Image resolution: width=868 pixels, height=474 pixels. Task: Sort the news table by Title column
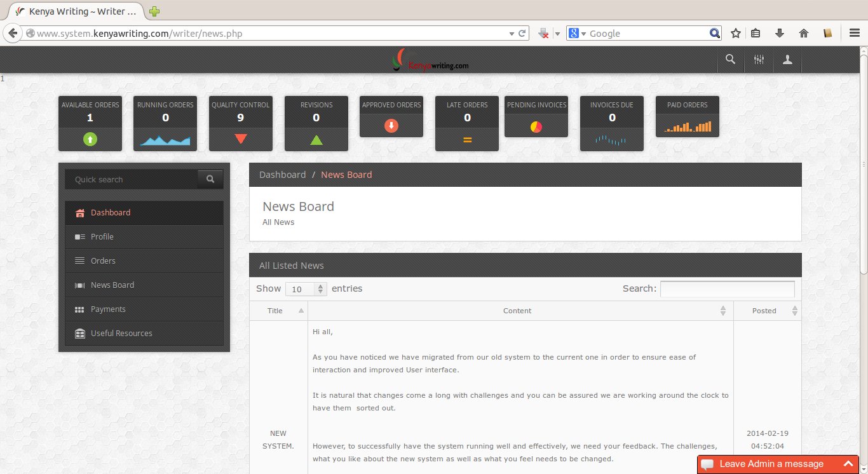278,311
